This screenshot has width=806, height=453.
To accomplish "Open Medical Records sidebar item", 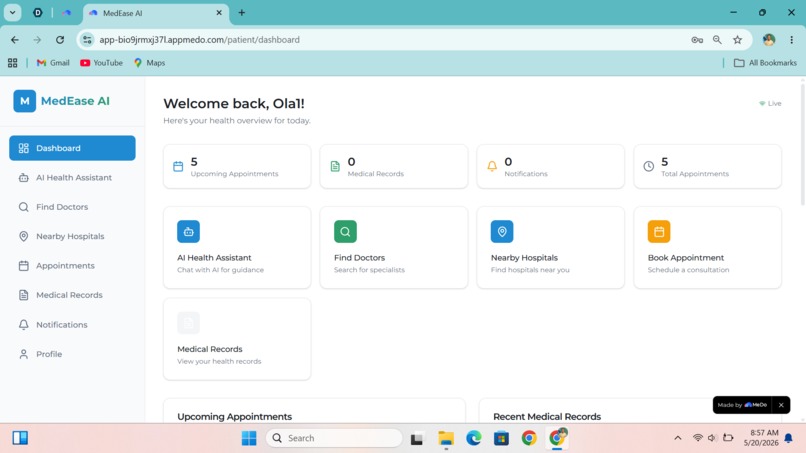I will [72, 295].
